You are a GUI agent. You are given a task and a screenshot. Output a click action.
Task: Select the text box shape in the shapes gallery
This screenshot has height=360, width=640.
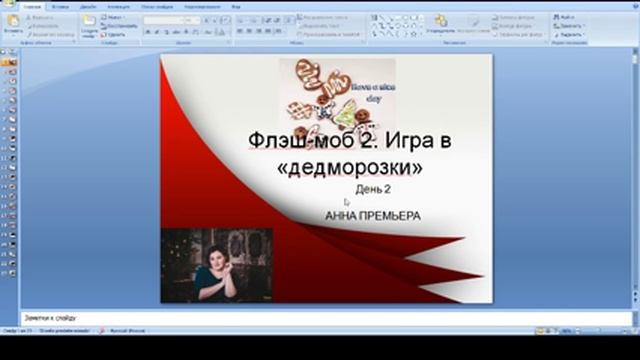click(374, 18)
